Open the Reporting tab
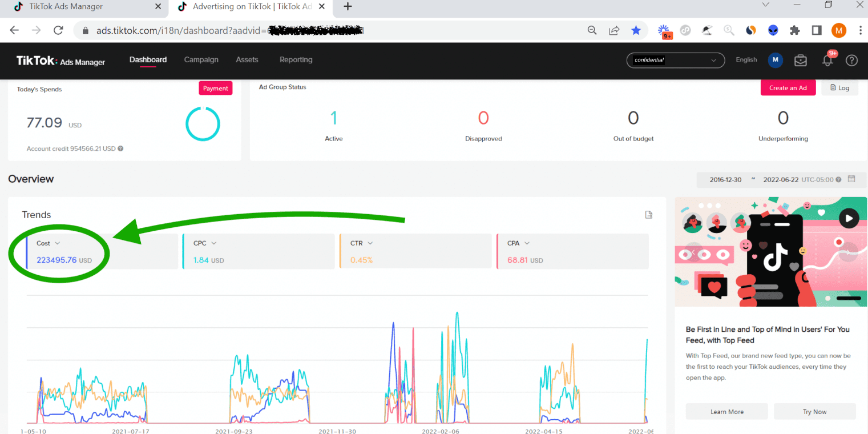Image resolution: width=868 pixels, height=434 pixels. coord(296,59)
